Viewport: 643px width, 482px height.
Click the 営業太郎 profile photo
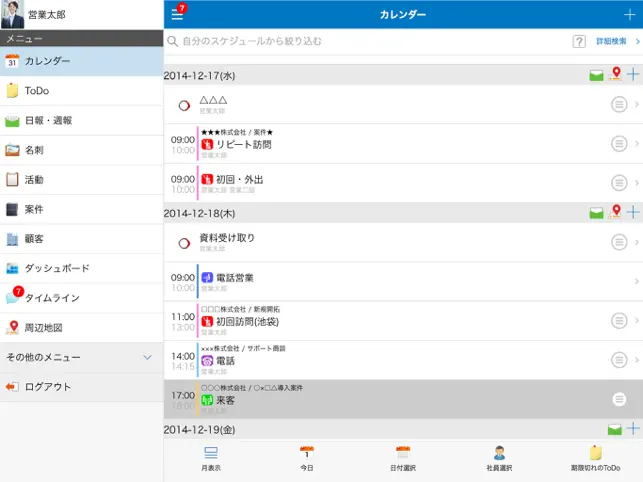12,14
